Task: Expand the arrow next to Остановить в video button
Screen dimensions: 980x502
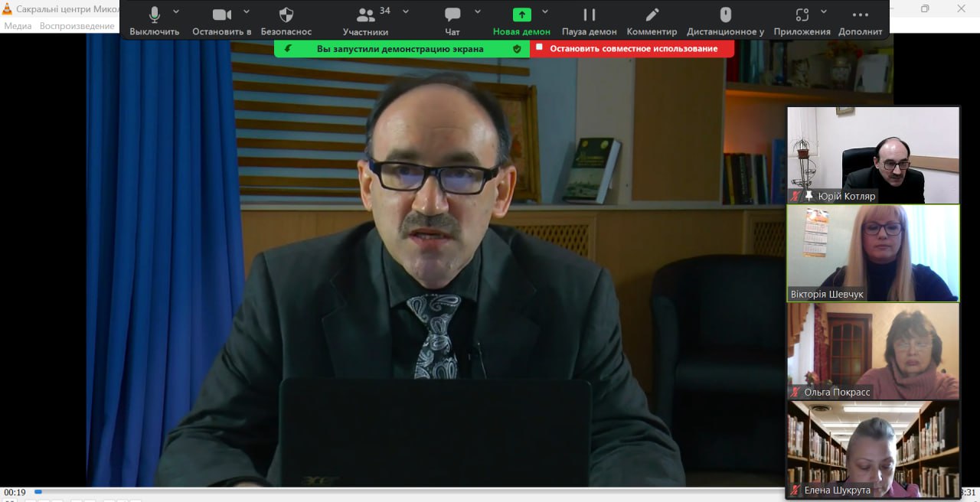Action: [247, 11]
